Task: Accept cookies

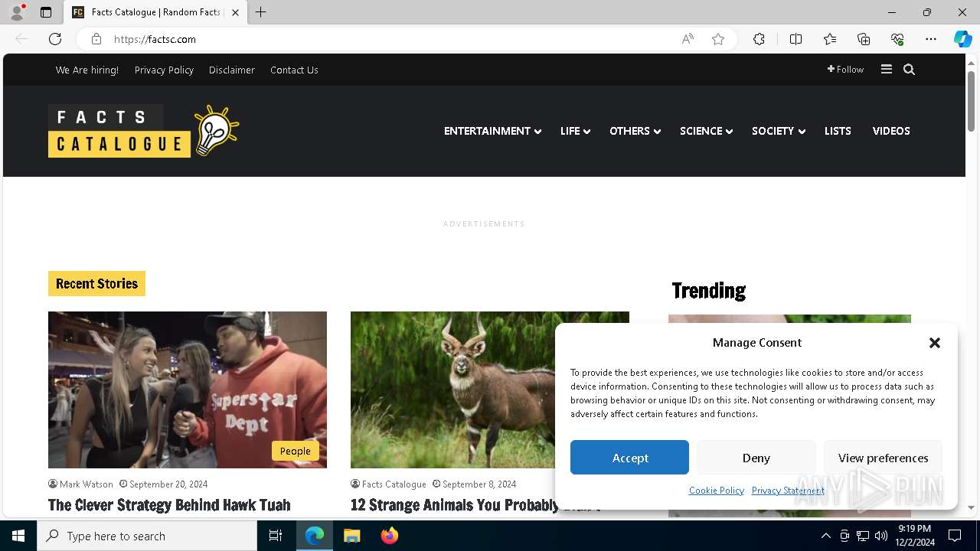Action: point(629,458)
